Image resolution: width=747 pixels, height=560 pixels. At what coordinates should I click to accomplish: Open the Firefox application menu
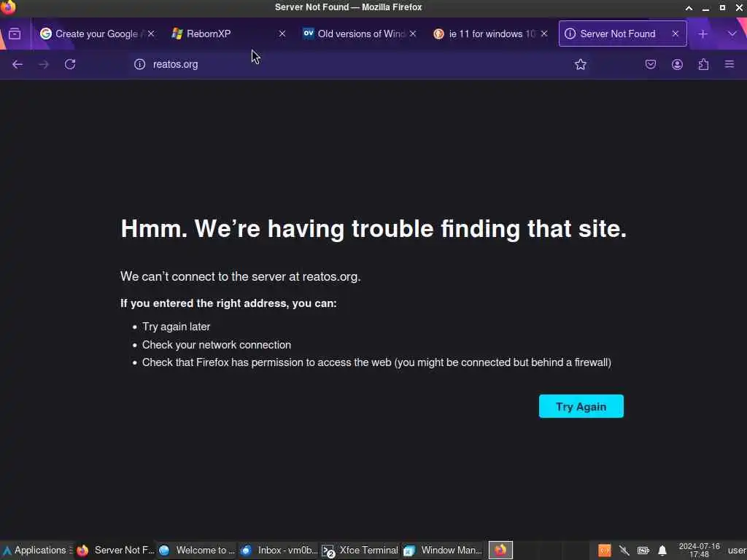tap(729, 64)
